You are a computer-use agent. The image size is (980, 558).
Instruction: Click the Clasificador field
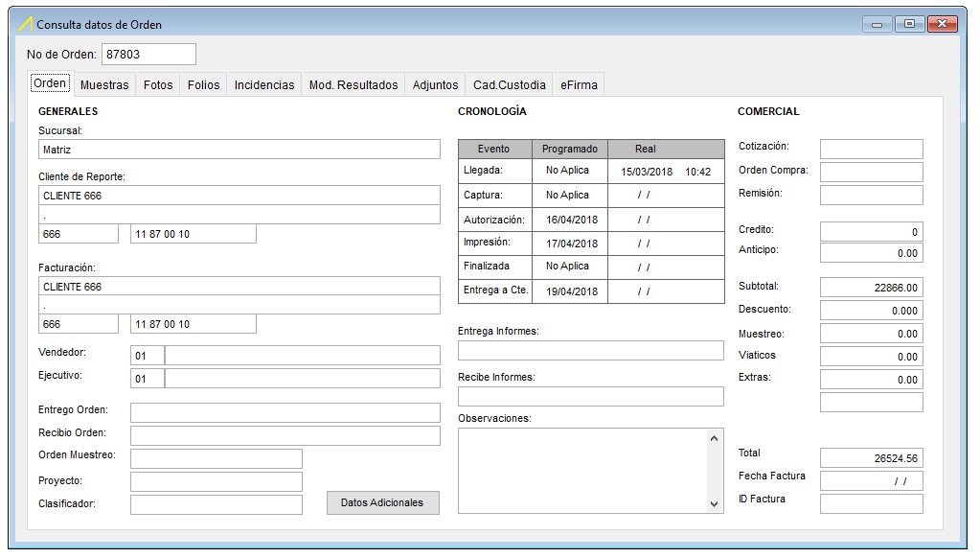[x=217, y=504]
